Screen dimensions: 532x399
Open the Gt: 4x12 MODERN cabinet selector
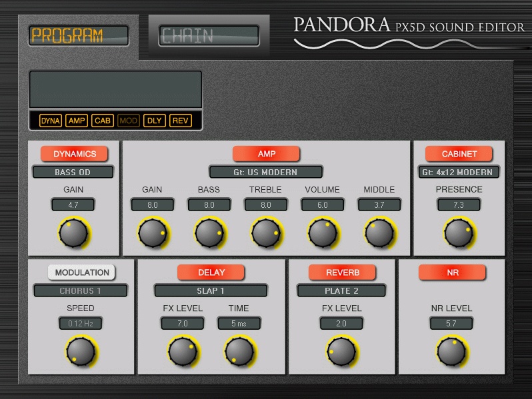[459, 173]
